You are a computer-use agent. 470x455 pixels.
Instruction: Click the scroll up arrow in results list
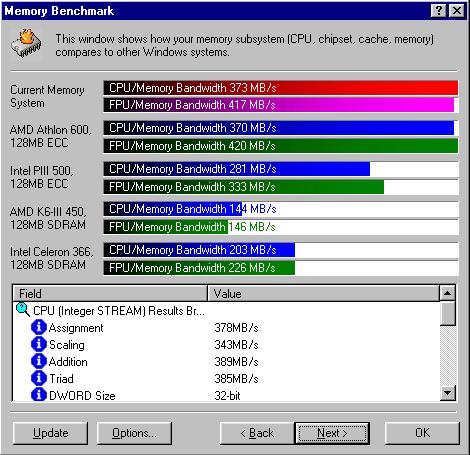point(447,293)
